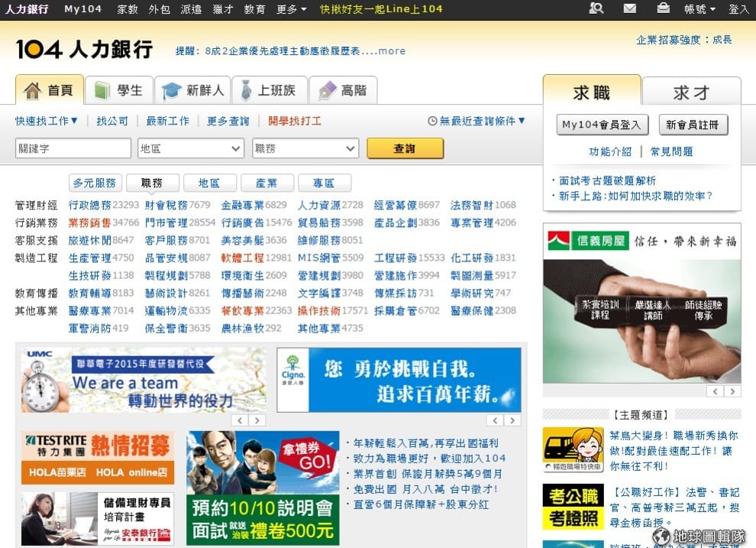Open the people search icon in top bar
This screenshot has height=548, width=756.
pos(596,8)
